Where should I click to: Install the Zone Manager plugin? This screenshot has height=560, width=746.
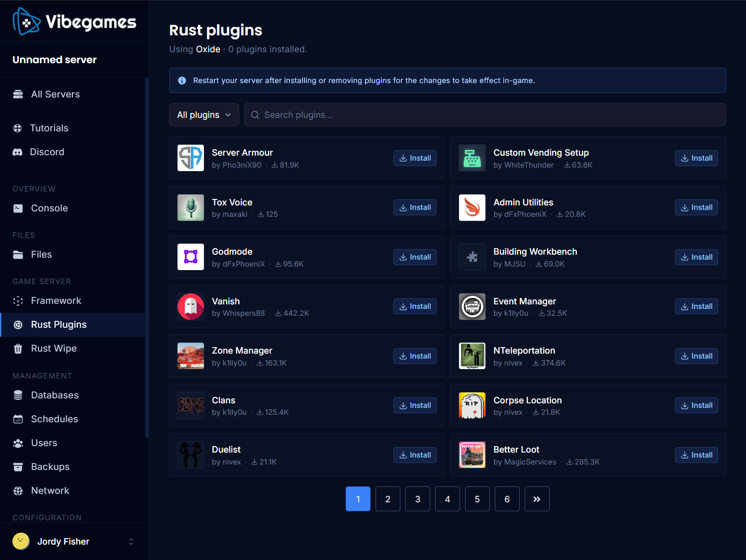[415, 356]
